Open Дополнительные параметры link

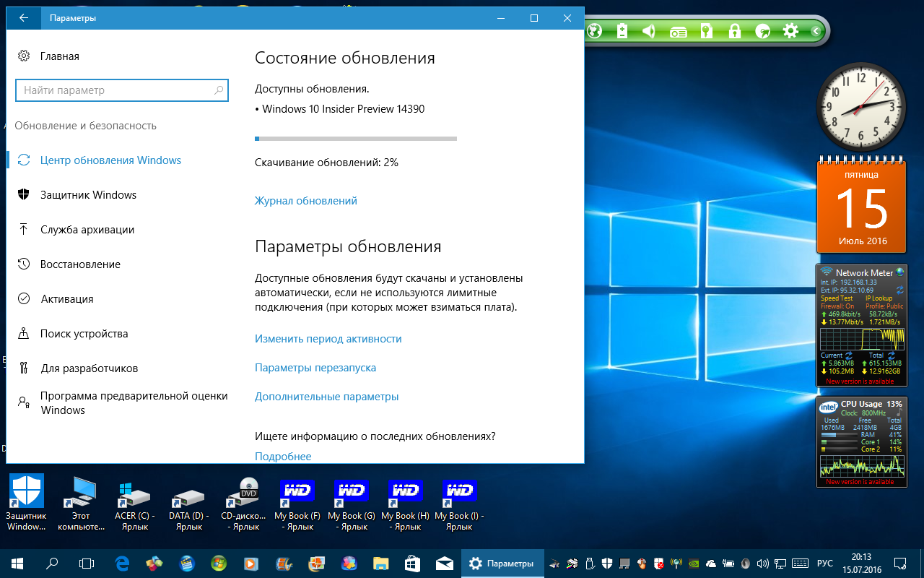point(327,397)
